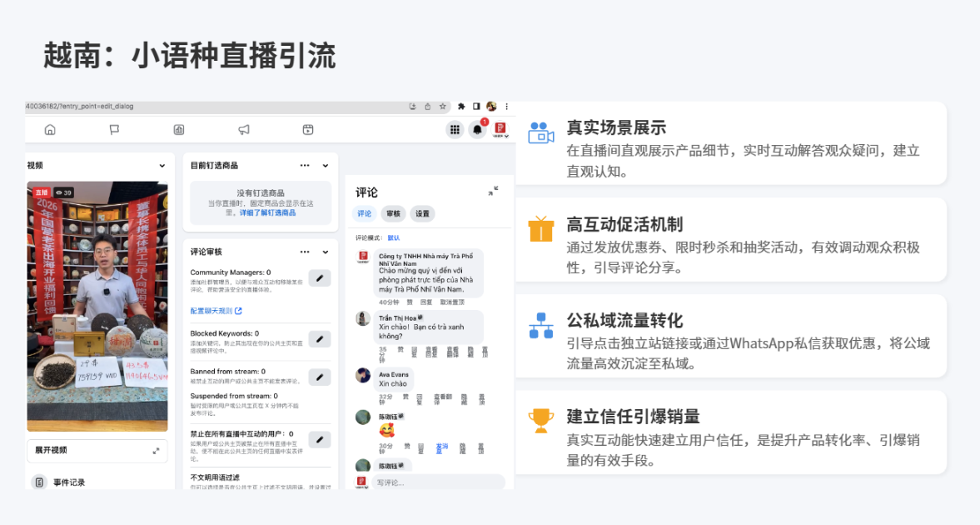Minimize the 评论 panel with collapse arrows
The height and width of the screenshot is (525, 980).
click(x=493, y=192)
